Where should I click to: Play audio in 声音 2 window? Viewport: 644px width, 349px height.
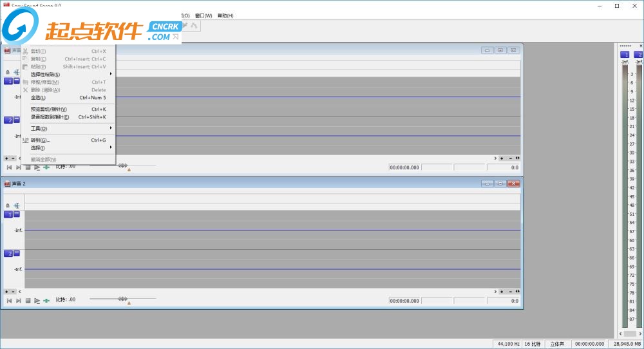tap(37, 301)
